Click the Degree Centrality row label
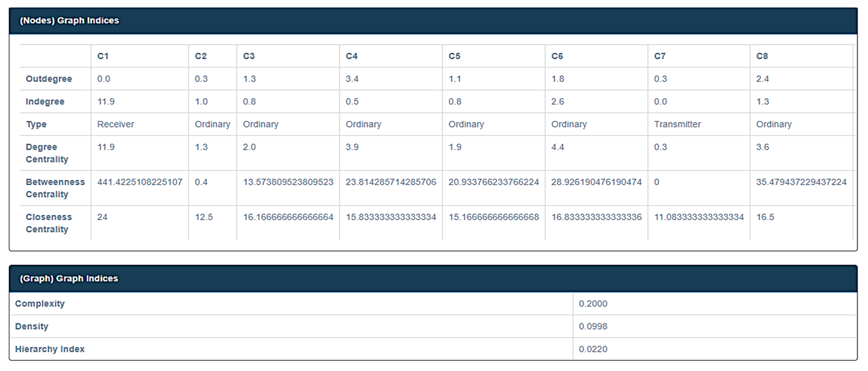Image resolution: width=868 pixels, height=371 pixels. tap(47, 153)
